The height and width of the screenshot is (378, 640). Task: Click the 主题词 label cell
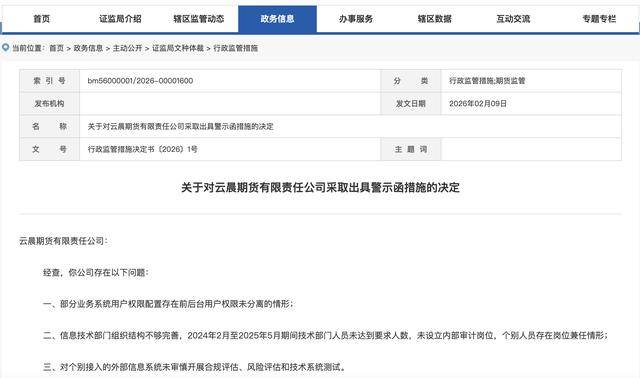[411, 149]
